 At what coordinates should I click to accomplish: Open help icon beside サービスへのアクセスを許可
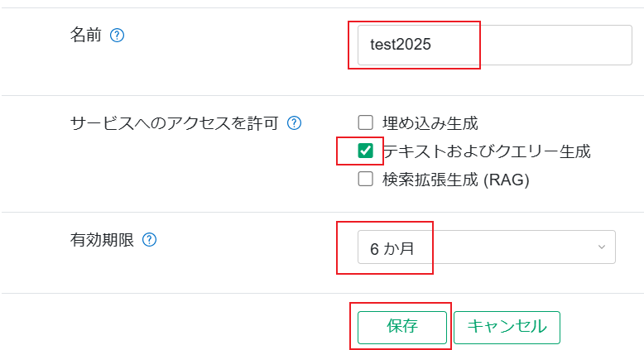pyautogui.click(x=293, y=123)
